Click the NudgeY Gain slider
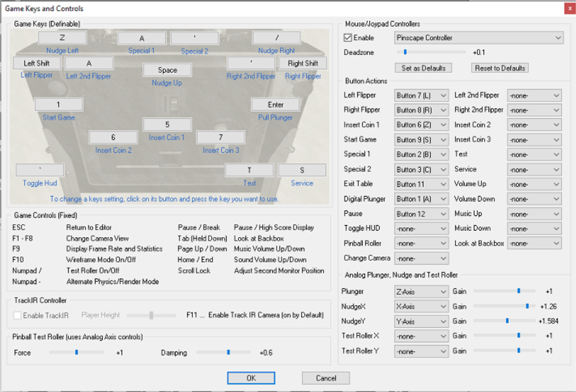This screenshot has height=392, width=576. 504,321
